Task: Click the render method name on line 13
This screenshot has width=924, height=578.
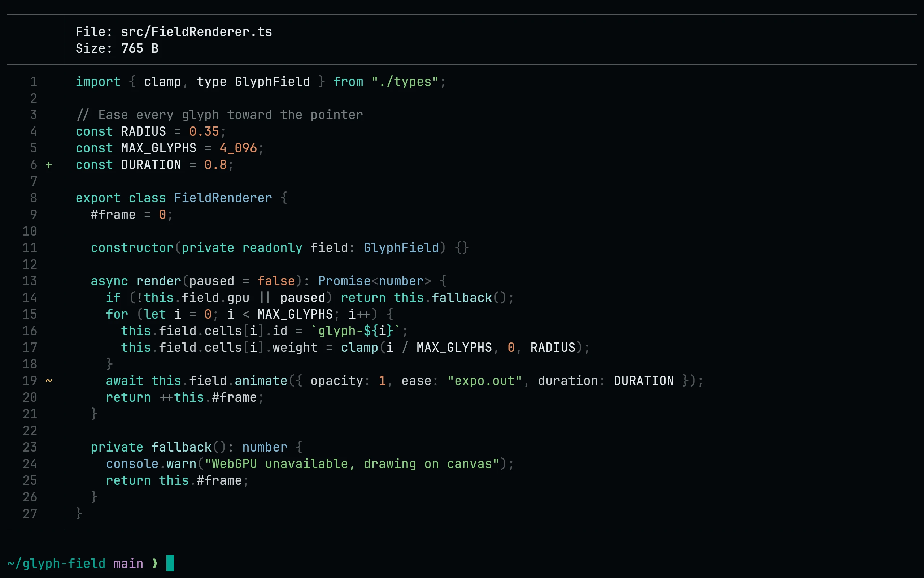Action: click(x=159, y=281)
